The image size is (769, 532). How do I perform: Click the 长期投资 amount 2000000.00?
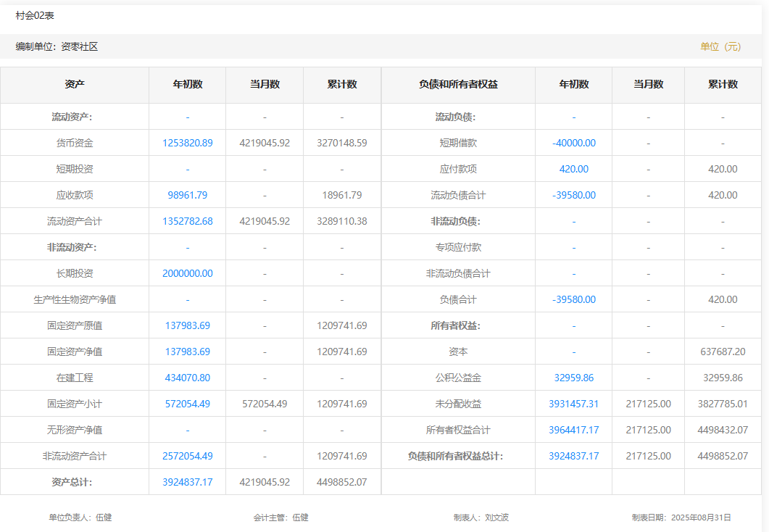187,273
